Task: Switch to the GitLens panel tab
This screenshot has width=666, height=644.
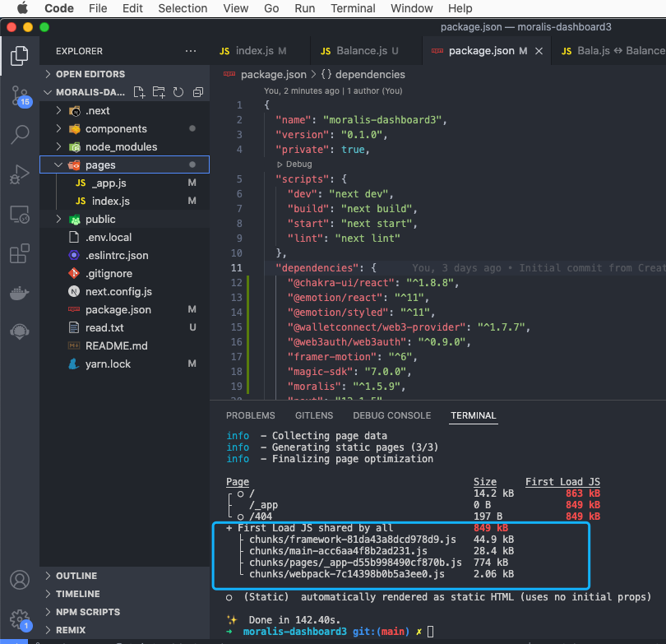Action: 314,415
